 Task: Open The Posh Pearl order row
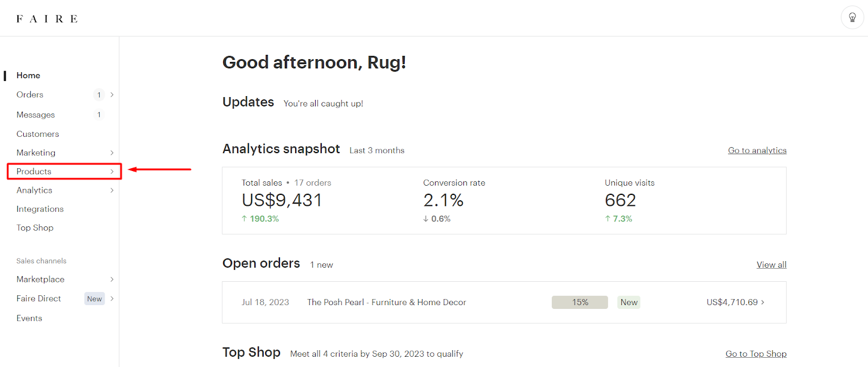(386, 302)
